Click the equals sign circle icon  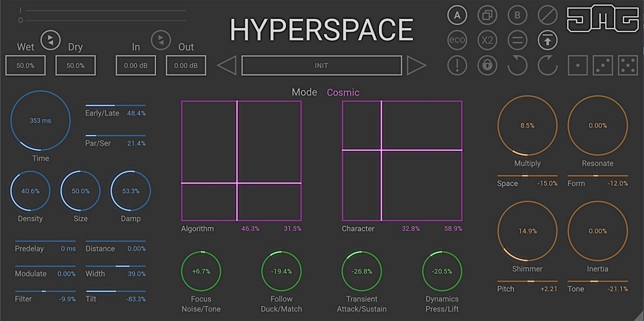(517, 40)
